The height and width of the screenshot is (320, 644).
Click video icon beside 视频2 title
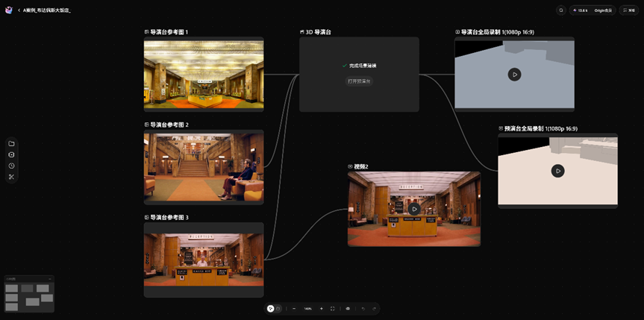coord(350,166)
